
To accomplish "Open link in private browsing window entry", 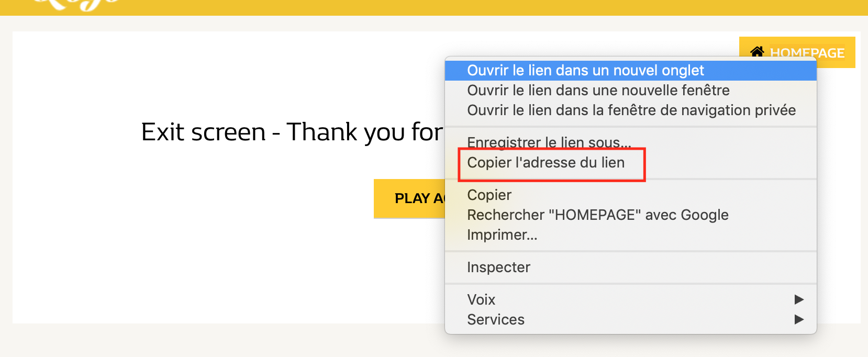I will click(x=630, y=110).
